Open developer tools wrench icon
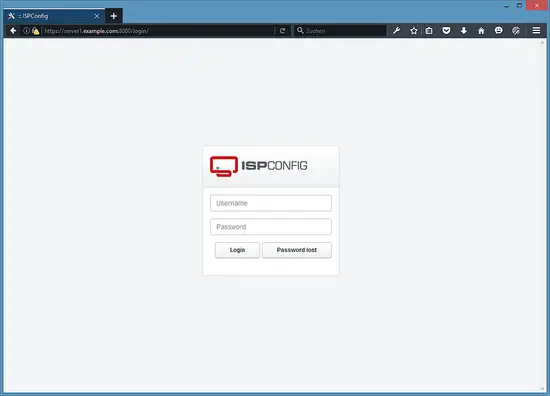This screenshot has width=550, height=396. pyautogui.click(x=397, y=31)
